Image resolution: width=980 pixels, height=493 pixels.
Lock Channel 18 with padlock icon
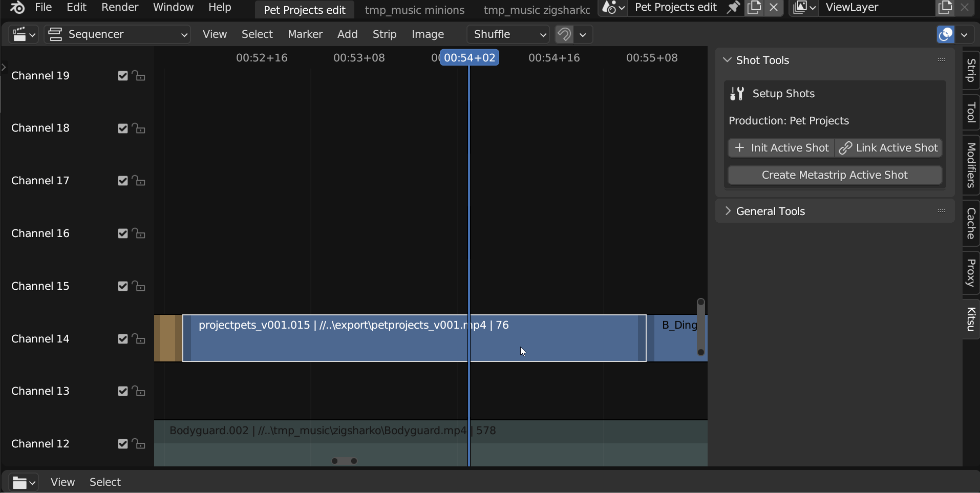[138, 128]
